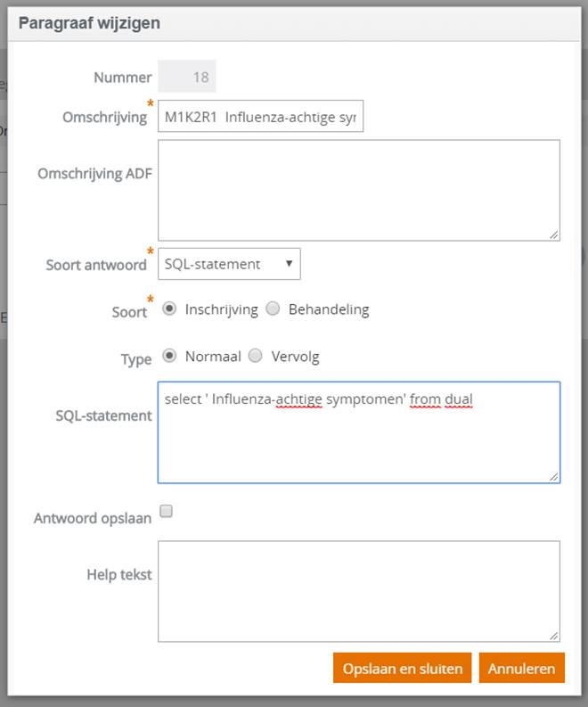This screenshot has width=588, height=707.
Task: Click the 'Paragraaf wijzigen' dialog title
Action: 89,23
